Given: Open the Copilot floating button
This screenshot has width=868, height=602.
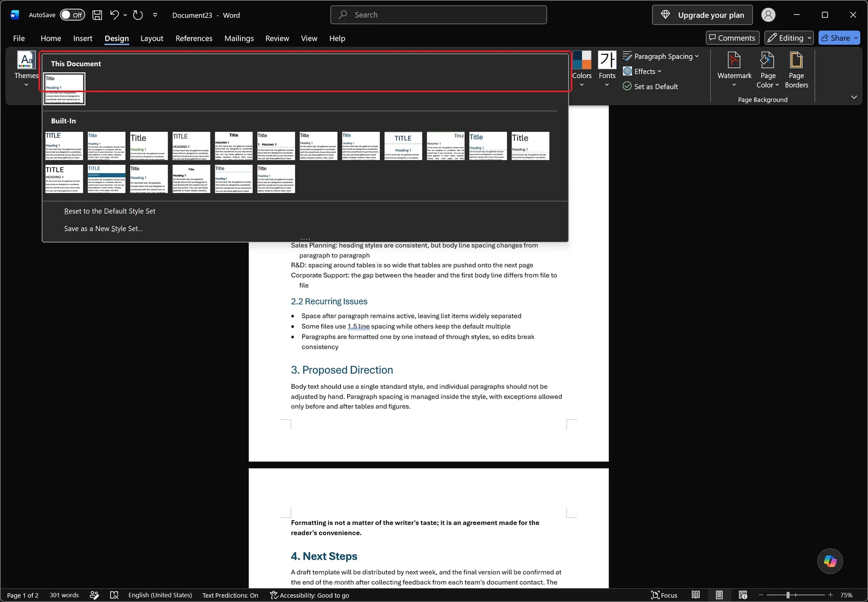Looking at the screenshot, I should coord(830,561).
